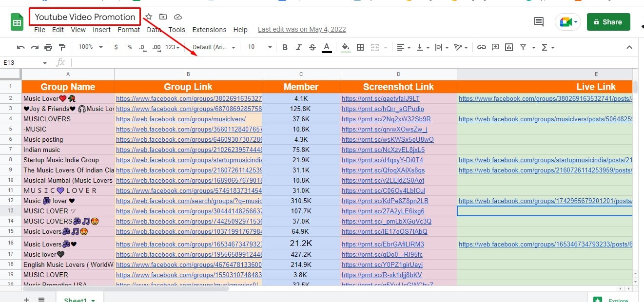Open the View menu

tap(78, 30)
